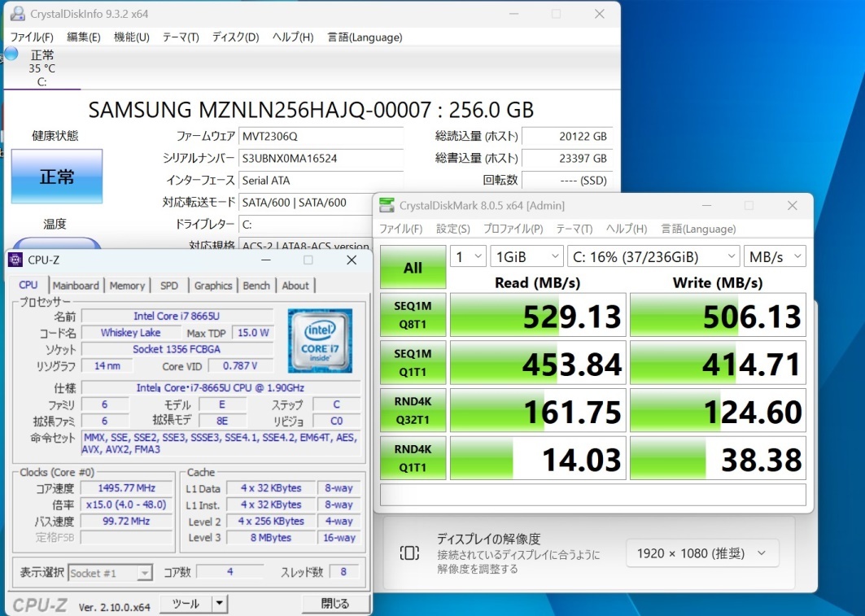Click the blue disk status circle for drive C:
The width and height of the screenshot is (865, 616).
[x=11, y=54]
